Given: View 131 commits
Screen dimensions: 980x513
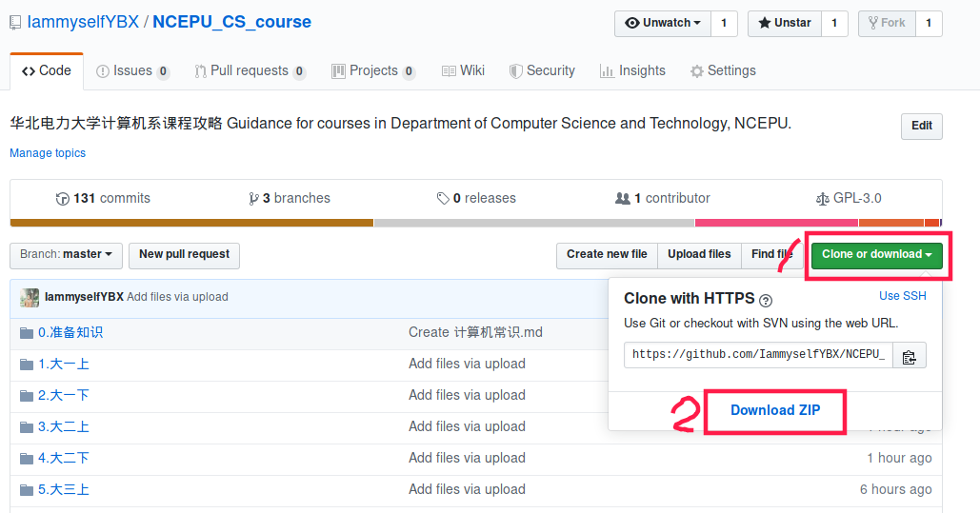Looking at the screenshot, I should [x=103, y=199].
